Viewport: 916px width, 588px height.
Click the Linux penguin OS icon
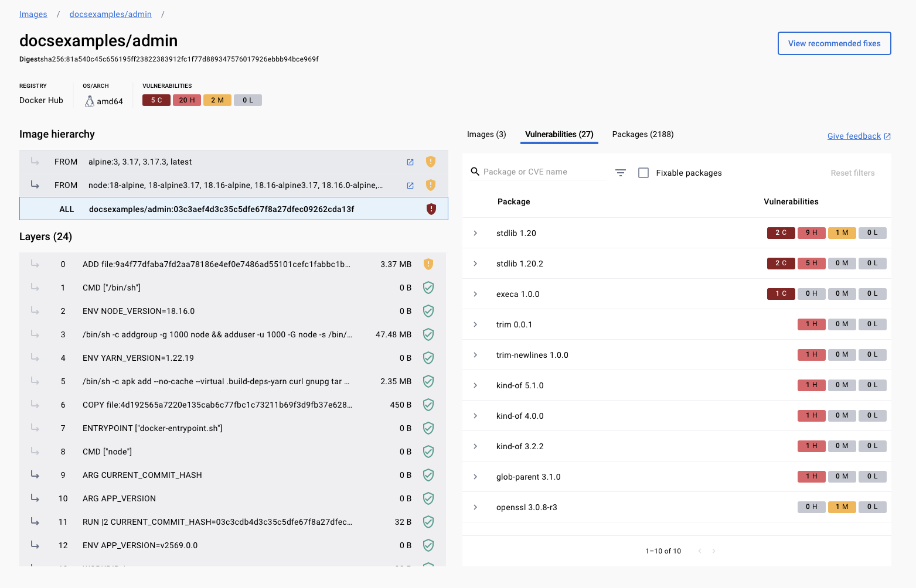[90, 101]
